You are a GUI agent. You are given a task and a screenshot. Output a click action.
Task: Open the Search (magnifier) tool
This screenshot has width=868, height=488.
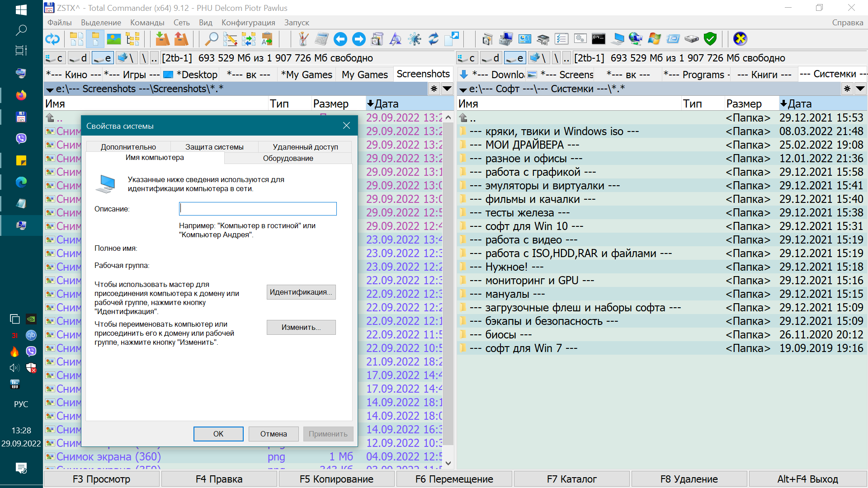click(211, 39)
